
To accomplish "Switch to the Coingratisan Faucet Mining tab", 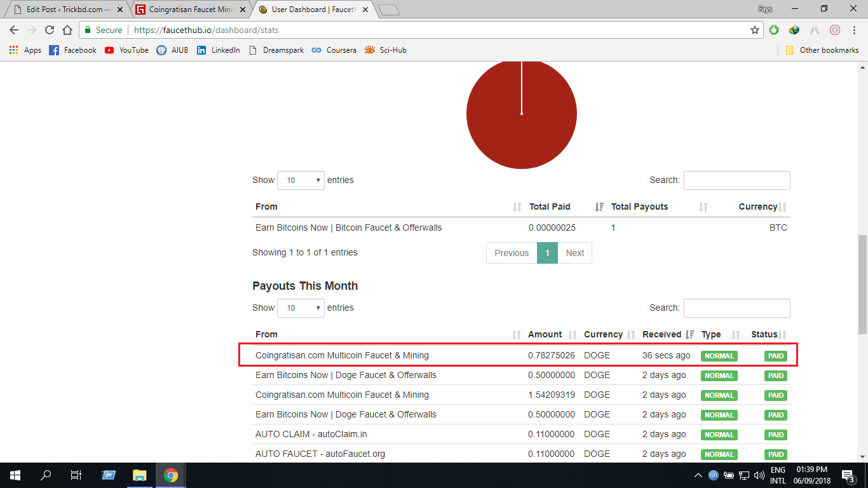I will pos(191,10).
